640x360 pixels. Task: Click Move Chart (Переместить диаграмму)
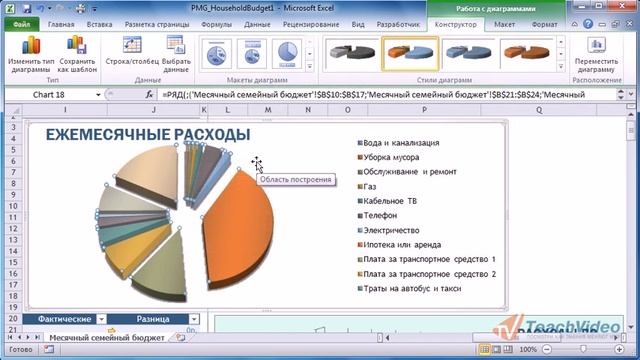[x=596, y=55]
